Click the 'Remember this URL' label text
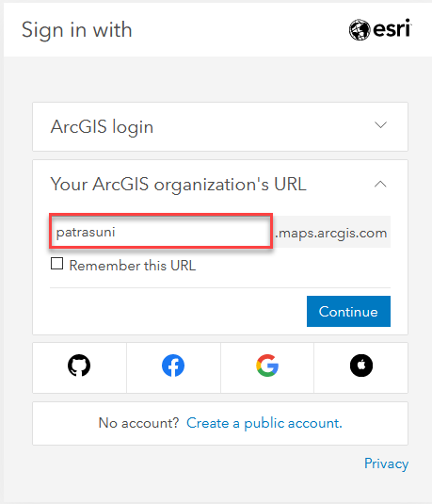Viewport: 432px width, 504px height. pyautogui.click(x=133, y=266)
